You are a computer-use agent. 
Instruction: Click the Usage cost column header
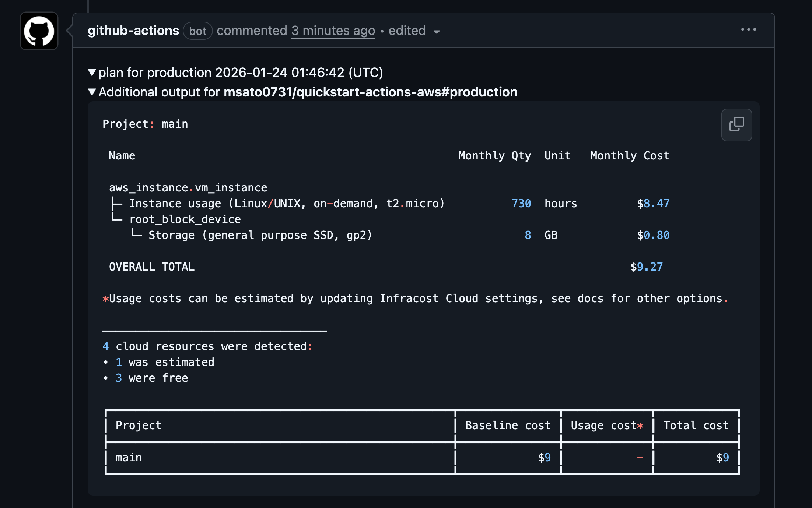click(606, 425)
